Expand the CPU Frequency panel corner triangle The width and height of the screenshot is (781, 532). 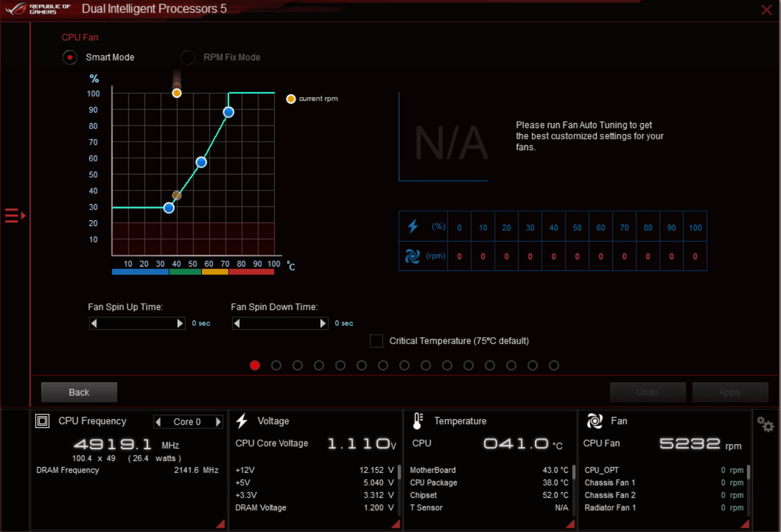pos(221,524)
